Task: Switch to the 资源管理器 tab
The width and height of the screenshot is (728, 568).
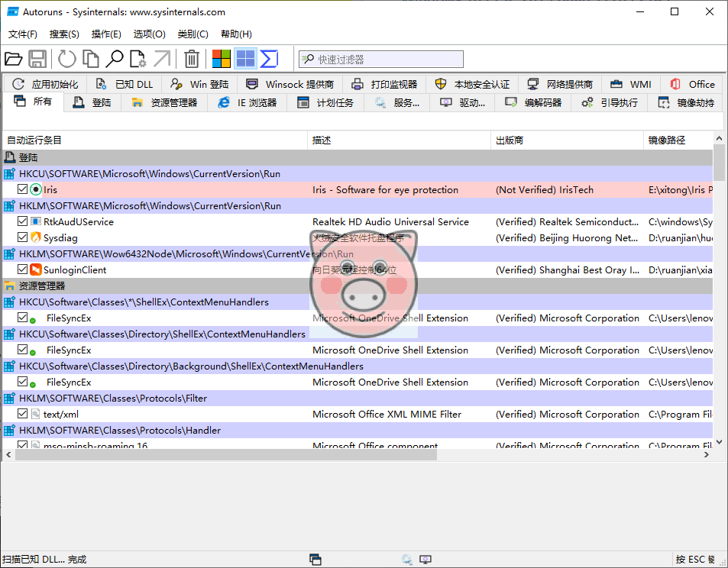Action: tap(164, 102)
